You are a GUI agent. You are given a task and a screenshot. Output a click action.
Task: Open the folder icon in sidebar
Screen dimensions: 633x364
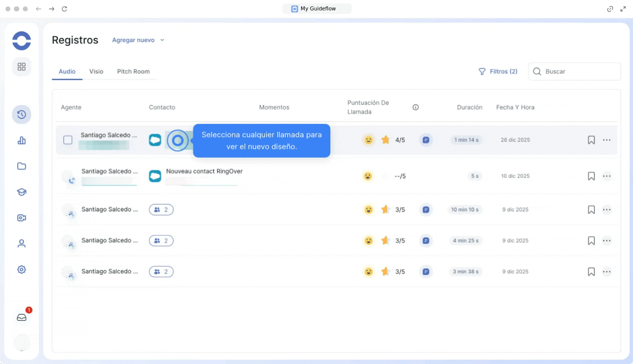pyautogui.click(x=21, y=166)
